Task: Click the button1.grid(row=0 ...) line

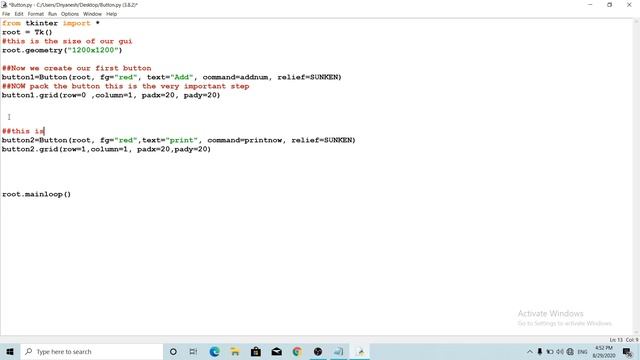Action: (x=111, y=95)
